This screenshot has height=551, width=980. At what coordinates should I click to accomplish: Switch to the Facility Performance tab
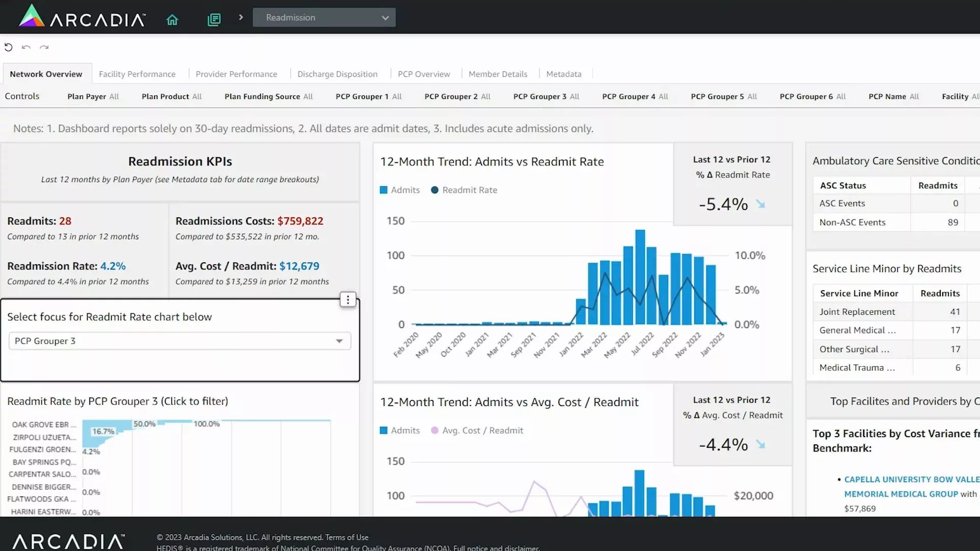137,74
